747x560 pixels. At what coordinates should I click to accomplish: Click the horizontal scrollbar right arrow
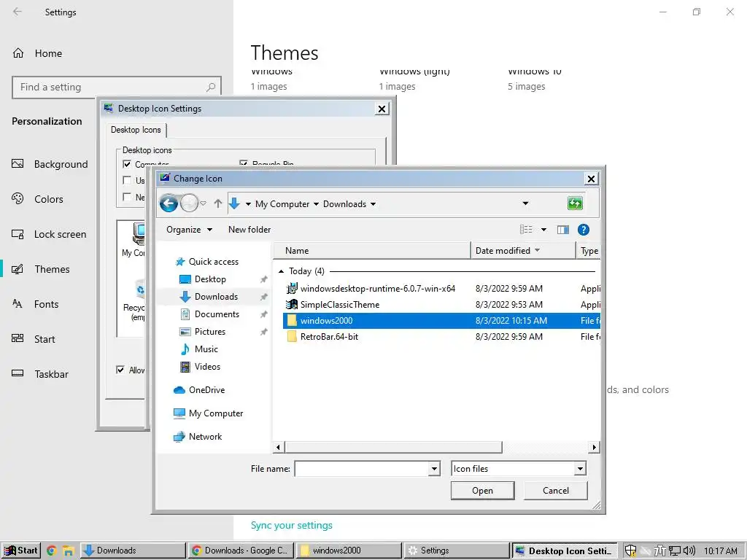coord(594,447)
